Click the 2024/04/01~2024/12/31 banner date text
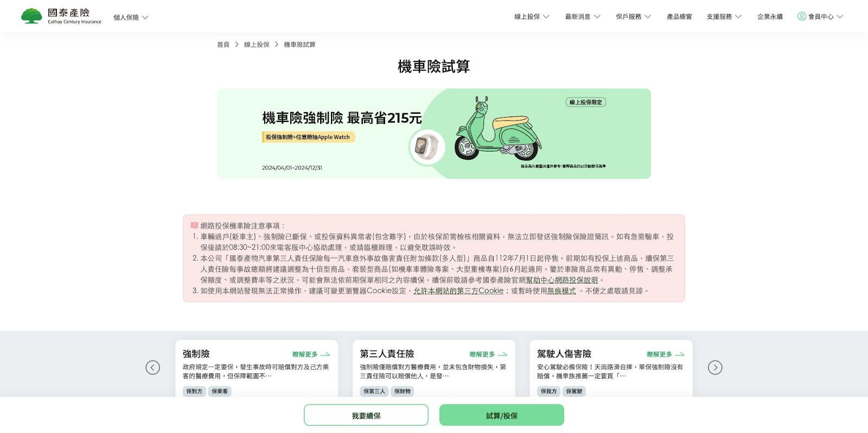 coord(292,168)
